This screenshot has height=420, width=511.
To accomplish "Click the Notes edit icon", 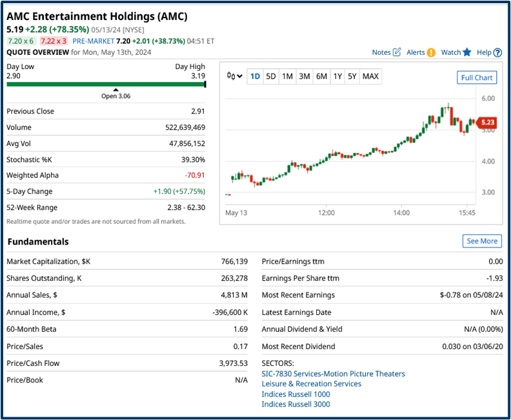I will click(397, 52).
